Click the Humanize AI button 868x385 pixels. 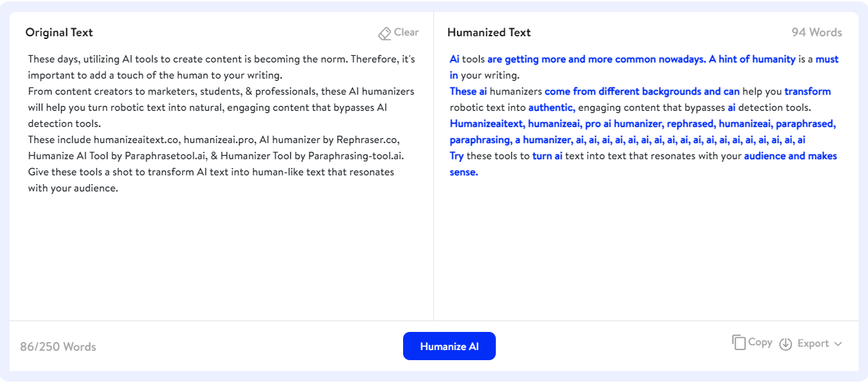[449, 346]
